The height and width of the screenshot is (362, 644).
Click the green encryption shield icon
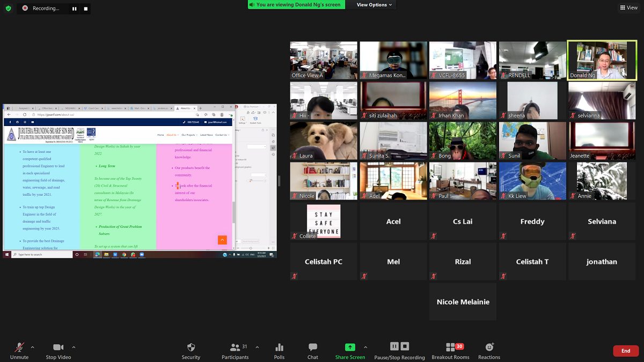pos(8,8)
